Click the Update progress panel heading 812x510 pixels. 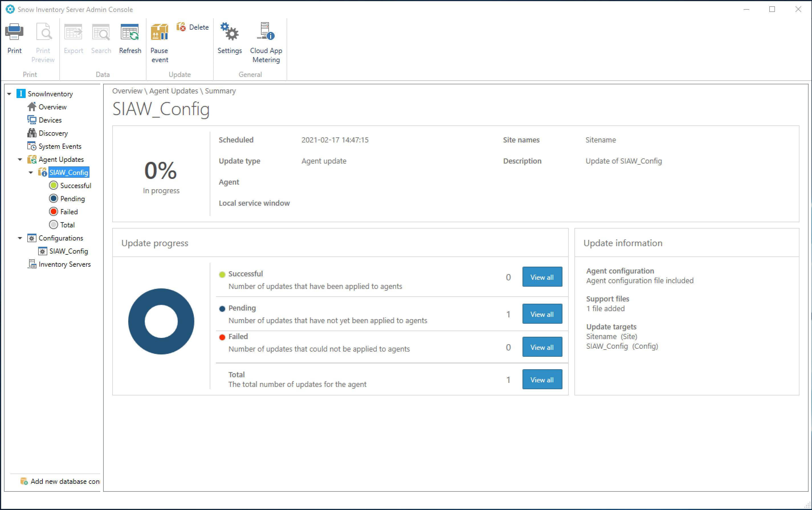pos(155,243)
